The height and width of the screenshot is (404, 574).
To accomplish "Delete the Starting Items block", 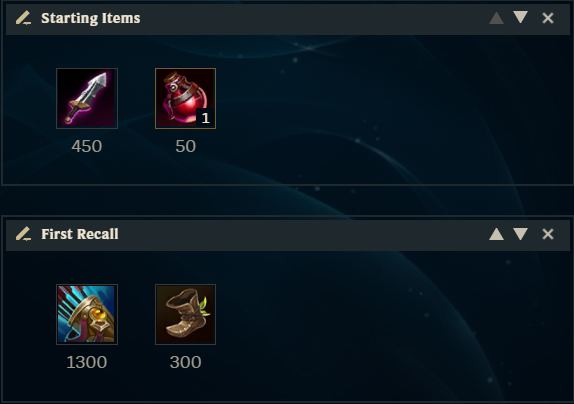I will coord(548,18).
